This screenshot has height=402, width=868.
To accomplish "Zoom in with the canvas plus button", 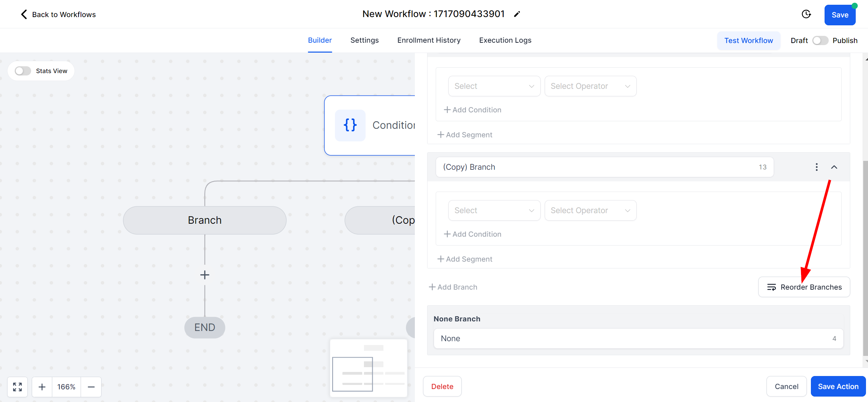I will (42, 387).
